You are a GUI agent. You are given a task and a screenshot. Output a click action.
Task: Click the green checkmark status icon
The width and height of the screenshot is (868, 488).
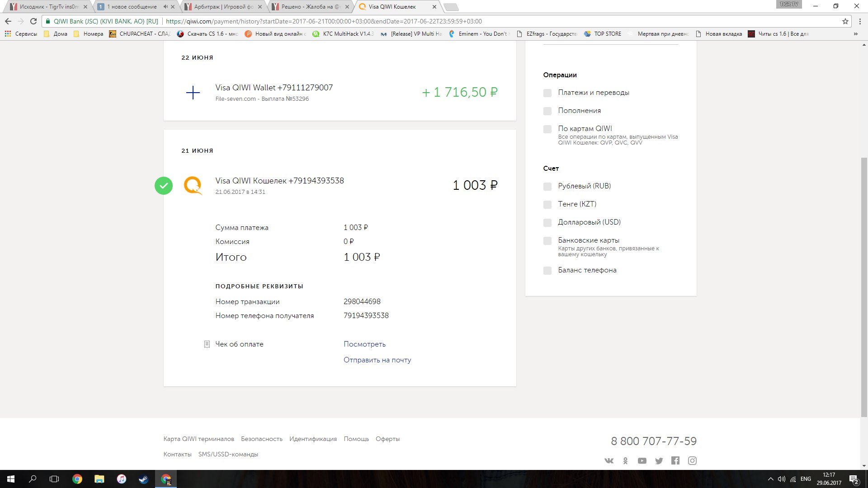(164, 186)
